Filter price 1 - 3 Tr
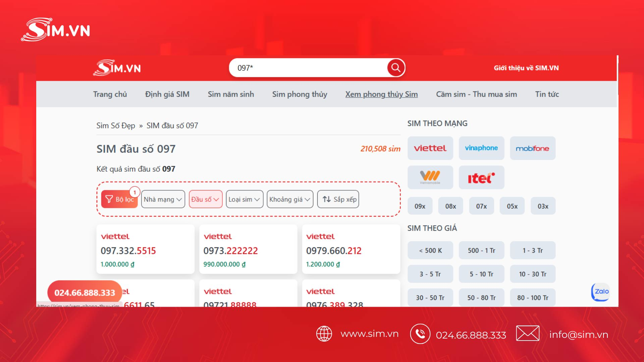This screenshot has width=644, height=362. click(533, 250)
